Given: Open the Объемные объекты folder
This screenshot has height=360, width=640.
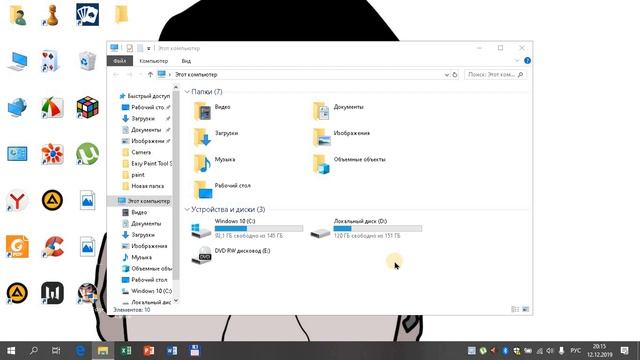Looking at the screenshot, I should [349, 163].
